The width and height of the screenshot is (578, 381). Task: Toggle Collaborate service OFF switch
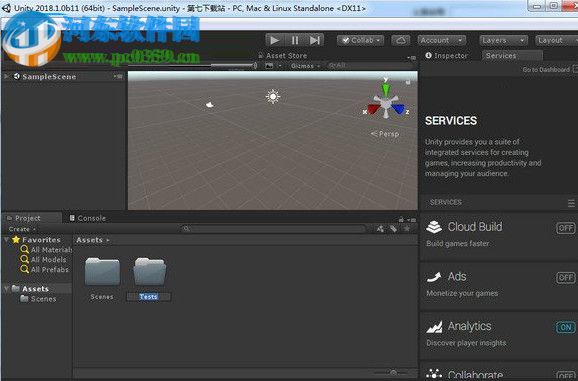565,376
